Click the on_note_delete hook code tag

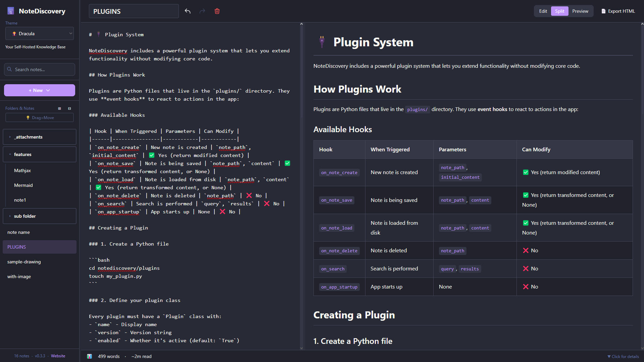339,251
